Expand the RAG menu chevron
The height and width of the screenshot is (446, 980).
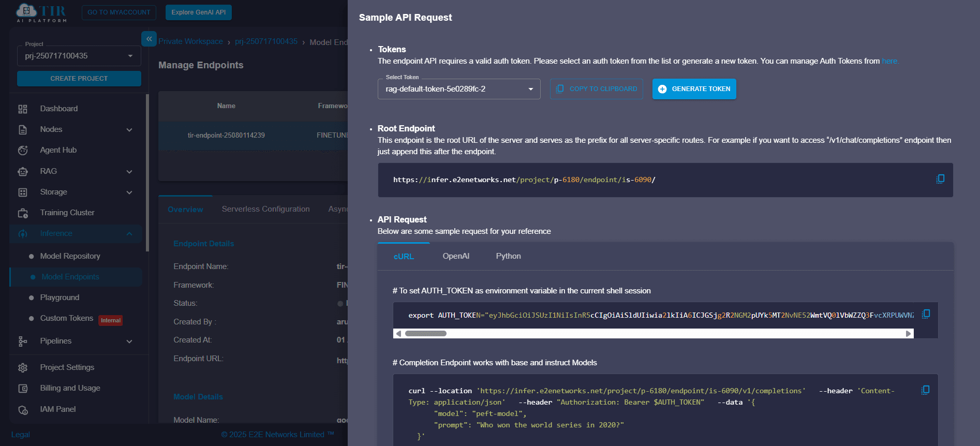click(129, 172)
